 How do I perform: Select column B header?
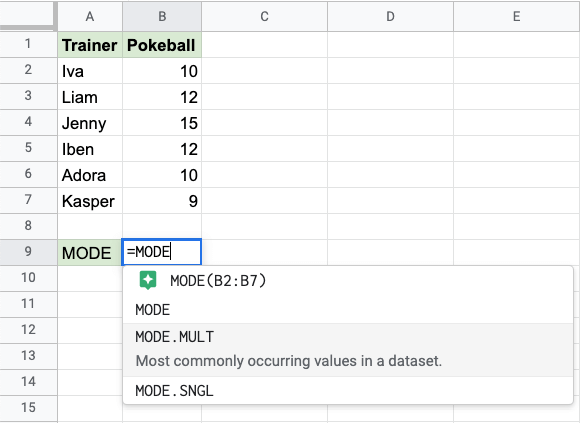pyautogui.click(x=162, y=16)
